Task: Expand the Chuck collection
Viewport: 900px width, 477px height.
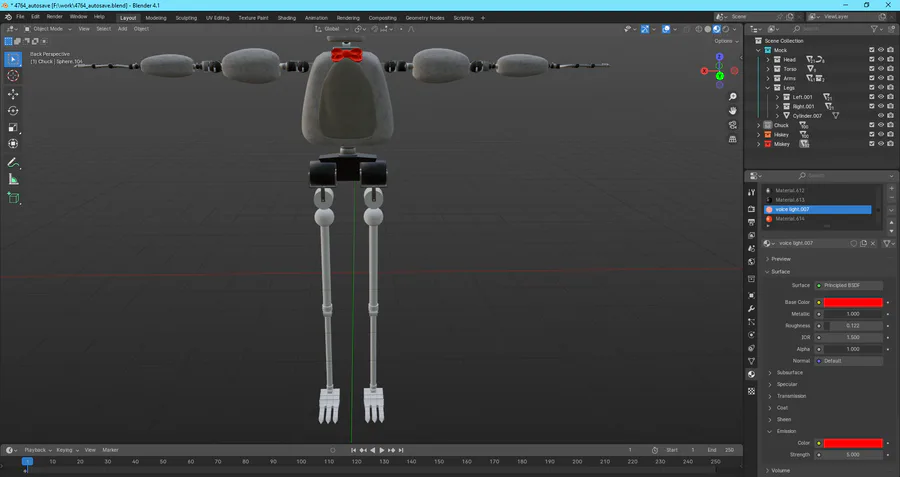Action: [759, 125]
